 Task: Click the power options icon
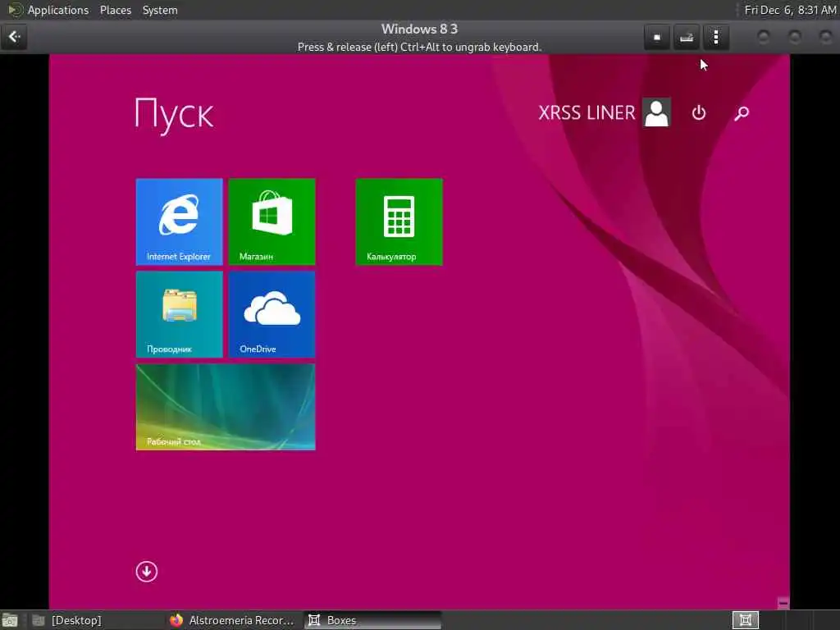click(x=699, y=112)
